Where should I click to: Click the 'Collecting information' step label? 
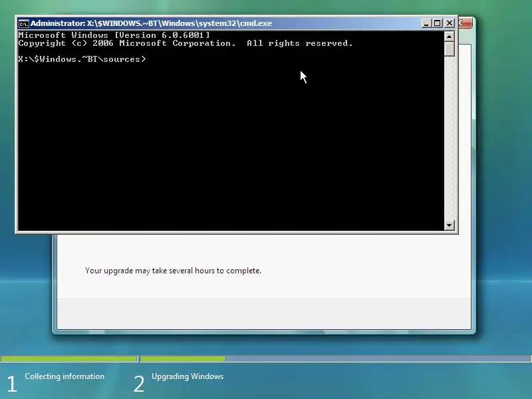click(x=65, y=376)
